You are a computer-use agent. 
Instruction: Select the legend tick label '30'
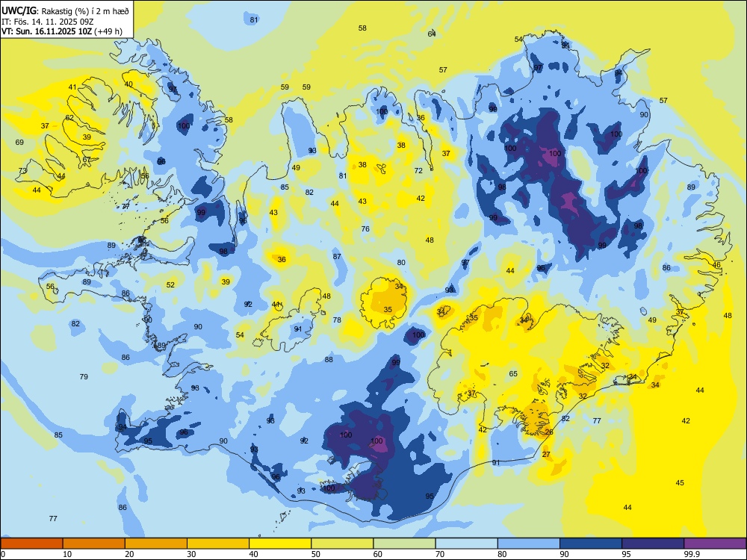tap(191, 554)
